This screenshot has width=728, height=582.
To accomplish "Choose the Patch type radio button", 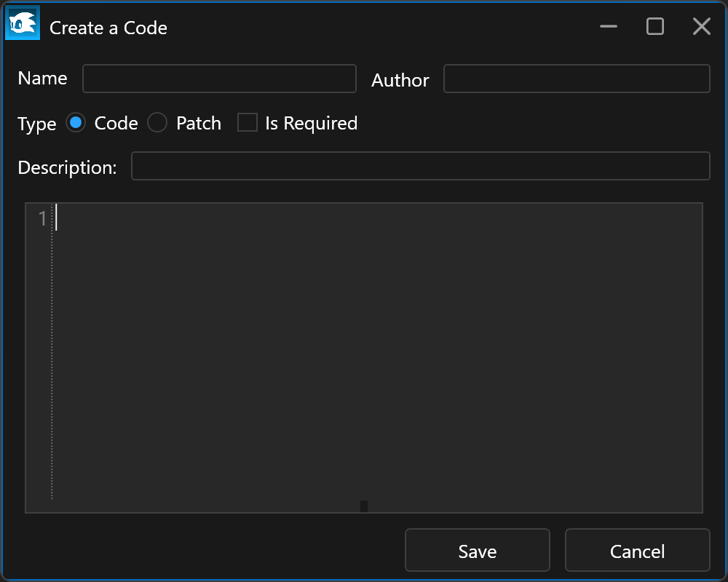I will pyautogui.click(x=157, y=123).
